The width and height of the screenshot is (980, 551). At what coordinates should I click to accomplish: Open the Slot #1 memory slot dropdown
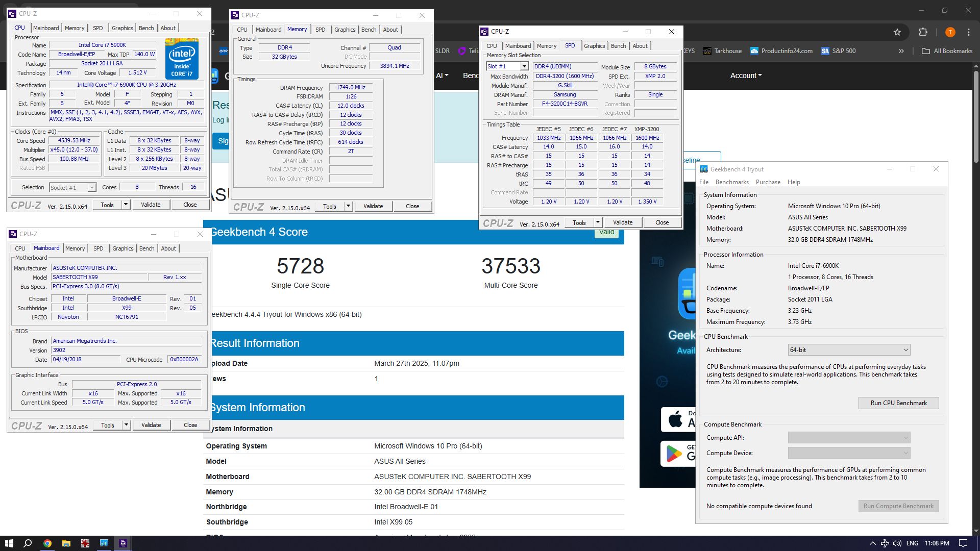coord(524,67)
